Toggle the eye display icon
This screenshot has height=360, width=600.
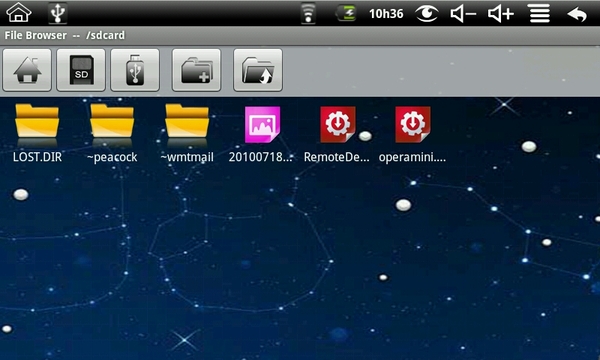click(x=427, y=14)
